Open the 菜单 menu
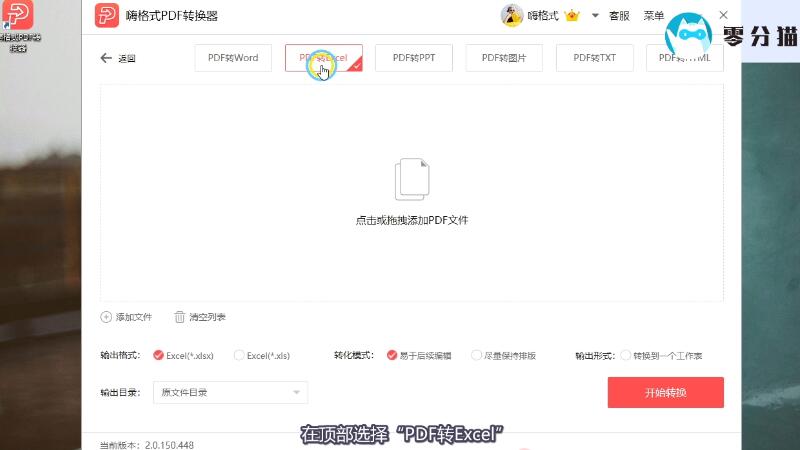This screenshot has width=800, height=450. pos(654,16)
